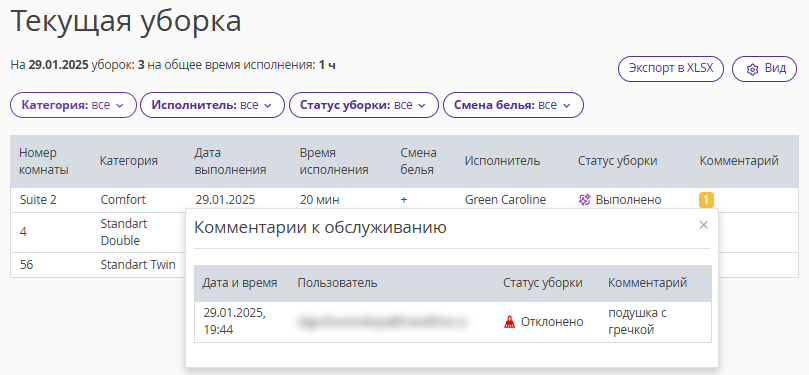Click the Комментарий column header in main table
Image resolution: width=809 pixels, height=375 pixels.
(x=739, y=161)
